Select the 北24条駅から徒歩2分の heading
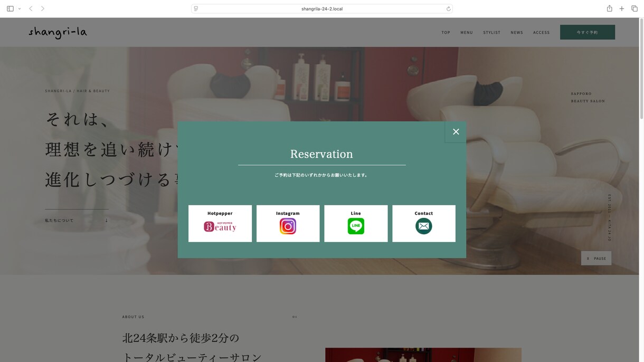 181,338
